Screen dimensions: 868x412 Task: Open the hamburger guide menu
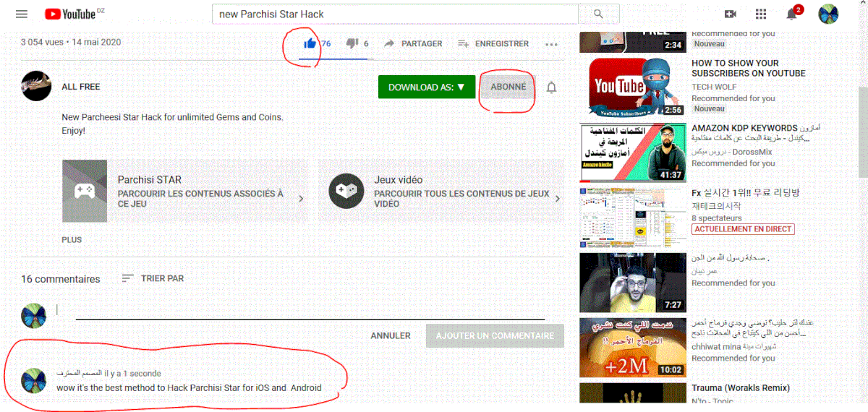point(22,14)
